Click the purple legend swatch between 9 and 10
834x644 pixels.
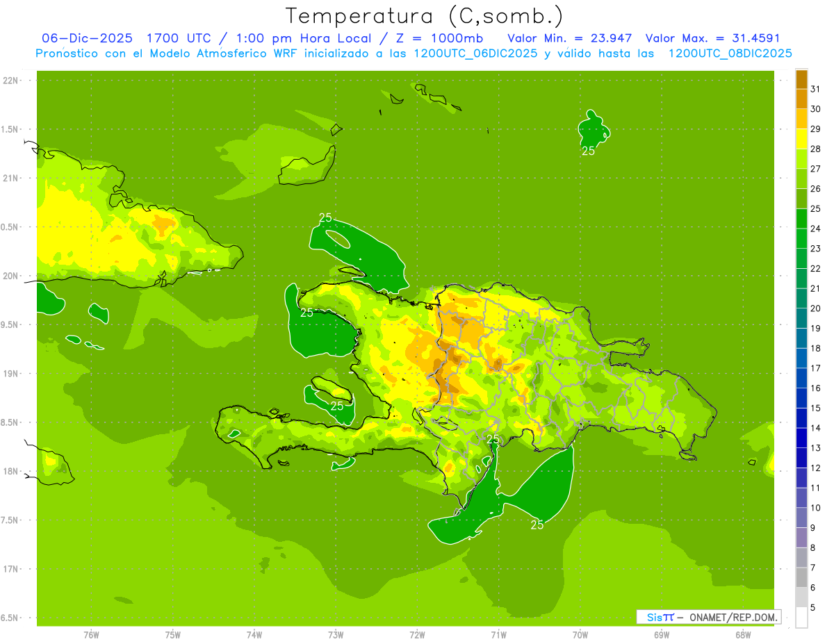[801, 518]
